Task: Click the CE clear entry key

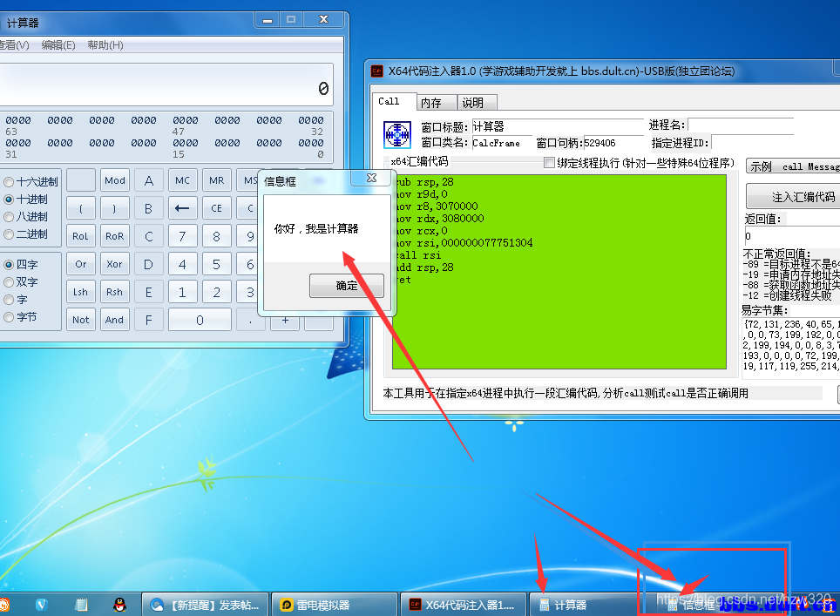Action: click(216, 208)
